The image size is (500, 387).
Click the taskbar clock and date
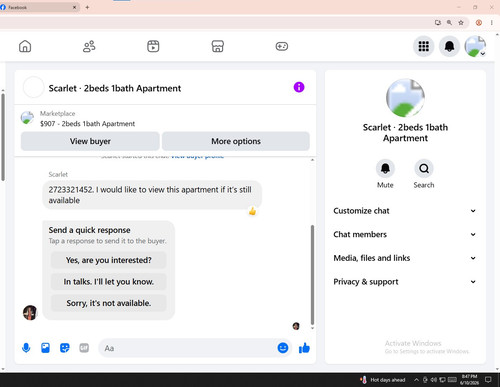click(x=469, y=380)
